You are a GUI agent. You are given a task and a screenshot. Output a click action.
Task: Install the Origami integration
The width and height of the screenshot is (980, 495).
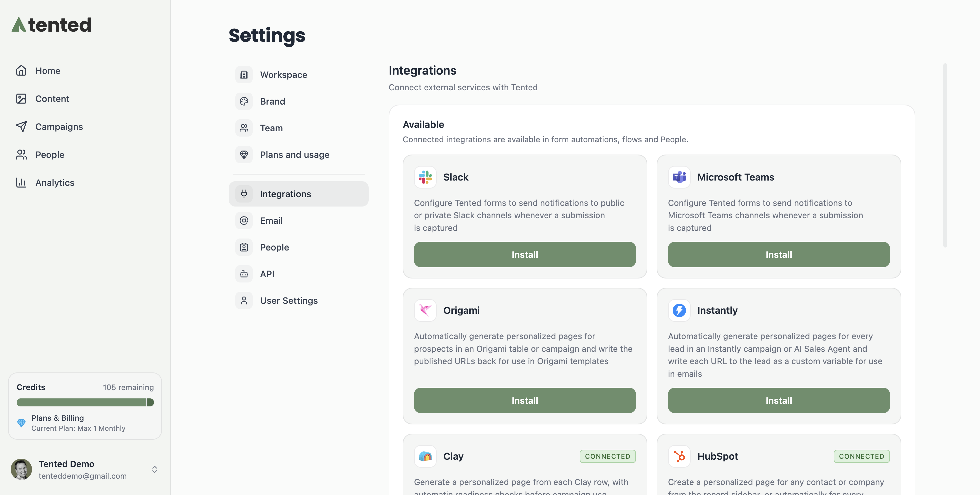[x=525, y=400]
